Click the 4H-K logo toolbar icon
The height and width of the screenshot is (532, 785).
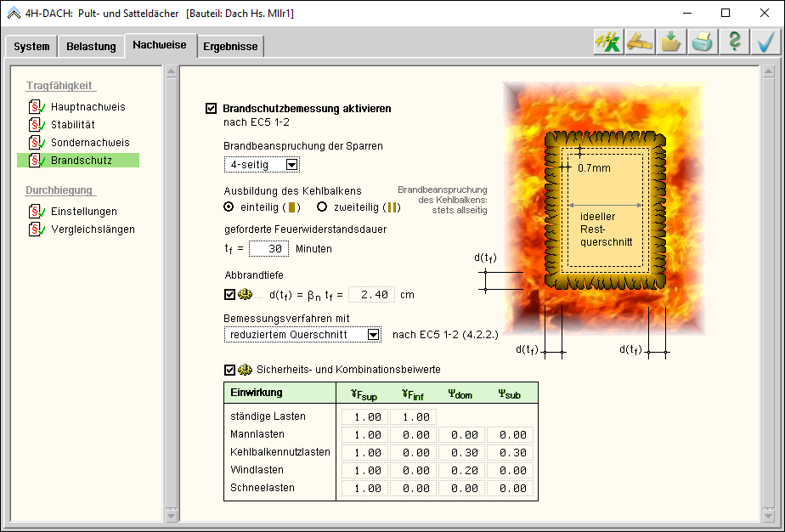[608, 42]
